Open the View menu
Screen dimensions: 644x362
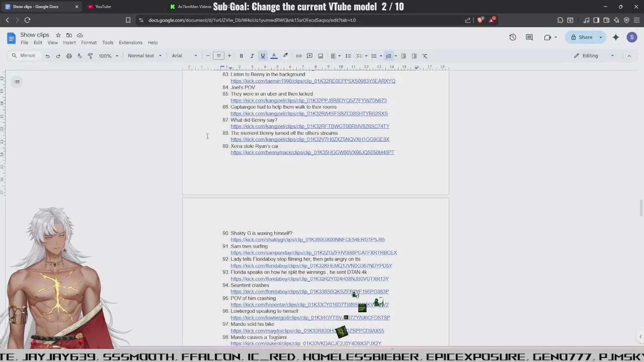tap(52, 43)
